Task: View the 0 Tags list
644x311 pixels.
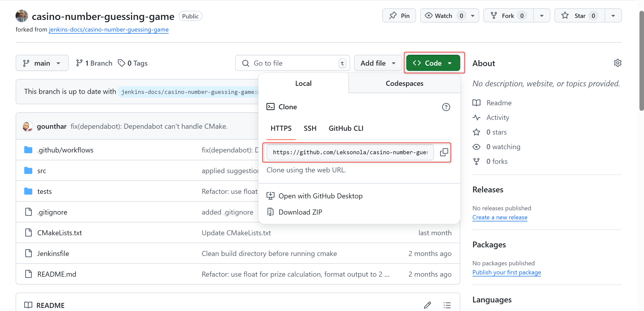Action: [x=133, y=63]
